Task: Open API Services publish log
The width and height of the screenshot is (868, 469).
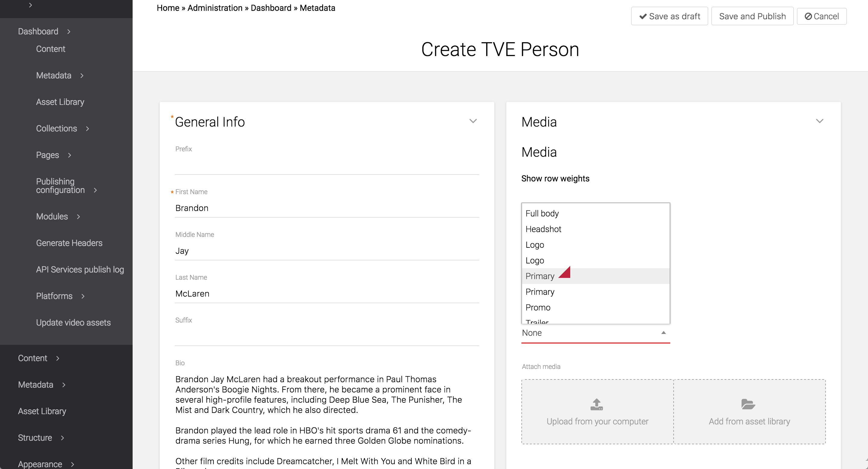Action: coord(80,269)
